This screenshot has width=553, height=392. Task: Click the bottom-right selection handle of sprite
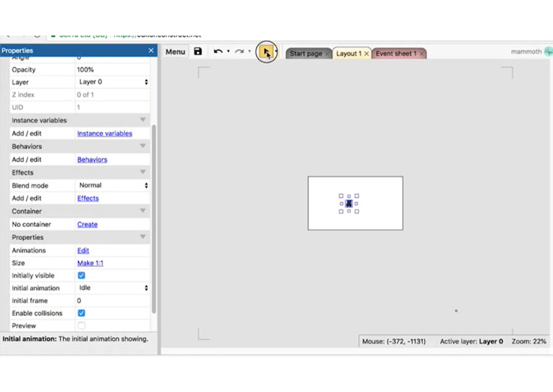357,212
